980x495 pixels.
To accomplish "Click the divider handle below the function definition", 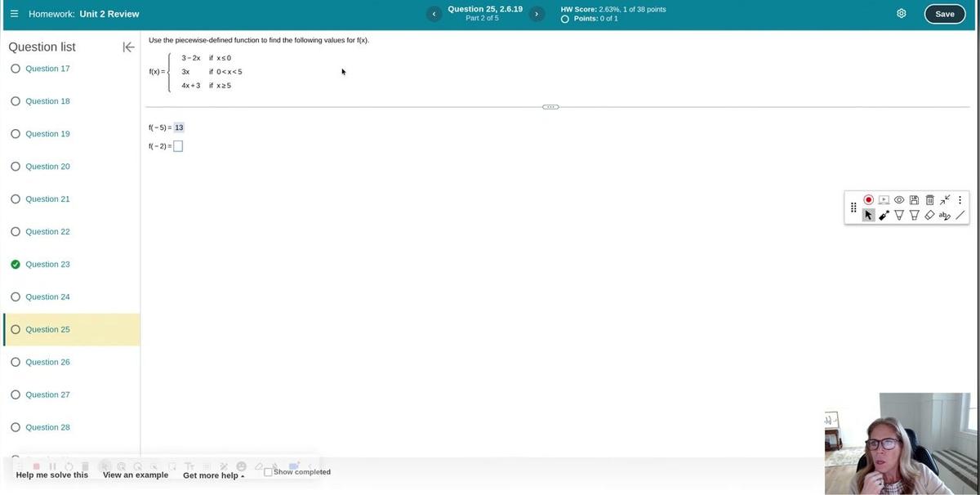I will (550, 107).
